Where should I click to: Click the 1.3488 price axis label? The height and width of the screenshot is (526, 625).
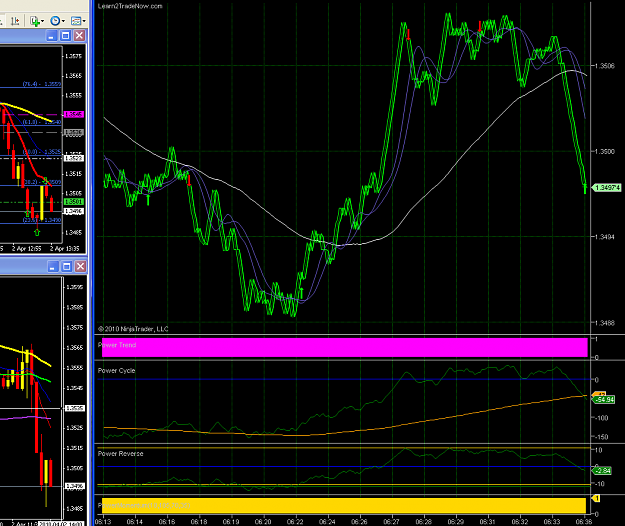click(605, 323)
